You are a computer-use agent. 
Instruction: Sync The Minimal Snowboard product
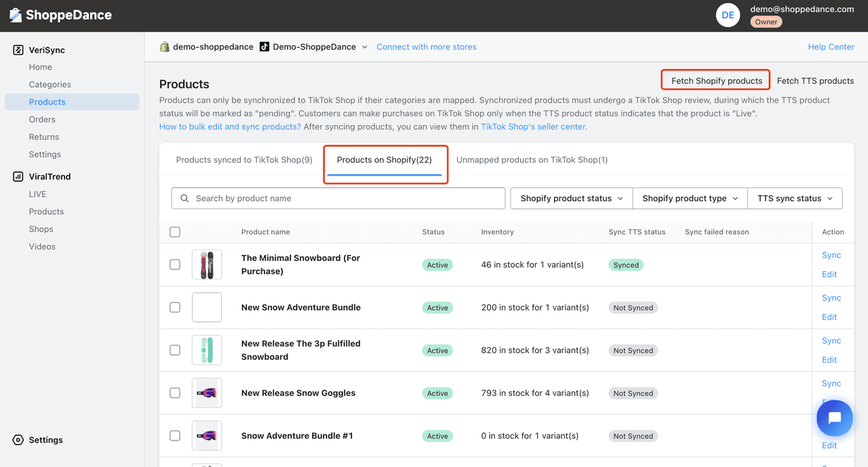pyautogui.click(x=831, y=256)
